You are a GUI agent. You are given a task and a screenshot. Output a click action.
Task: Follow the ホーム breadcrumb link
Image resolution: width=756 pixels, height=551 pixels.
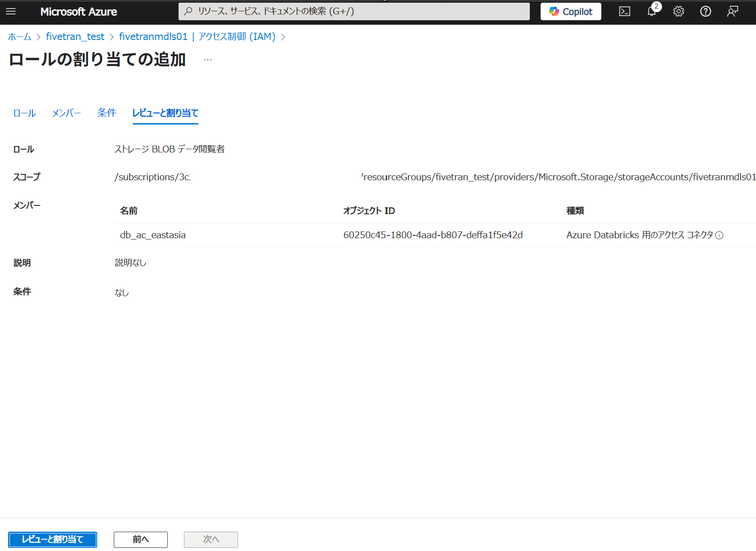coord(20,37)
